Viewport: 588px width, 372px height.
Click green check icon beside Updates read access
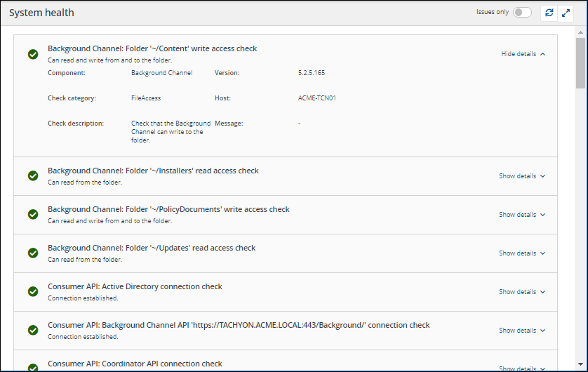coord(33,253)
